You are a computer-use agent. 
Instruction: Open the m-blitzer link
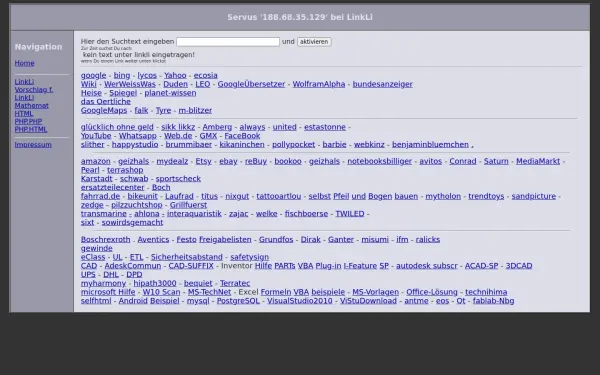point(195,110)
